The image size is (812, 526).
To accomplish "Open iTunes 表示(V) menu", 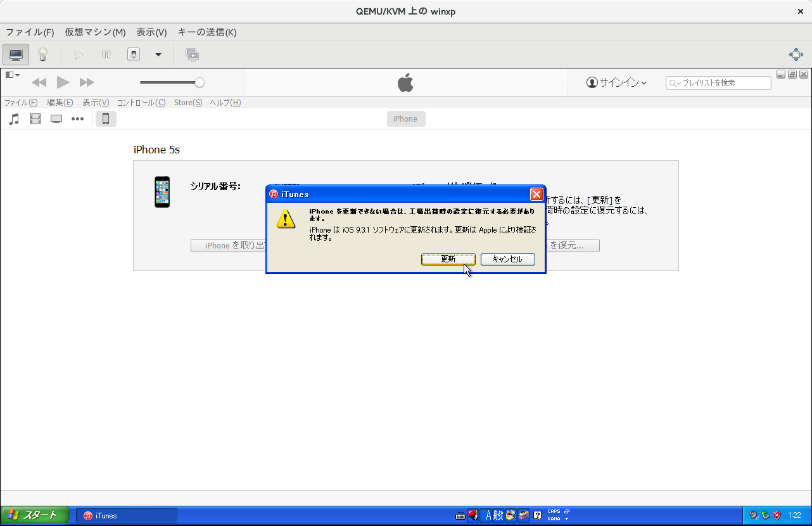I will pos(96,103).
